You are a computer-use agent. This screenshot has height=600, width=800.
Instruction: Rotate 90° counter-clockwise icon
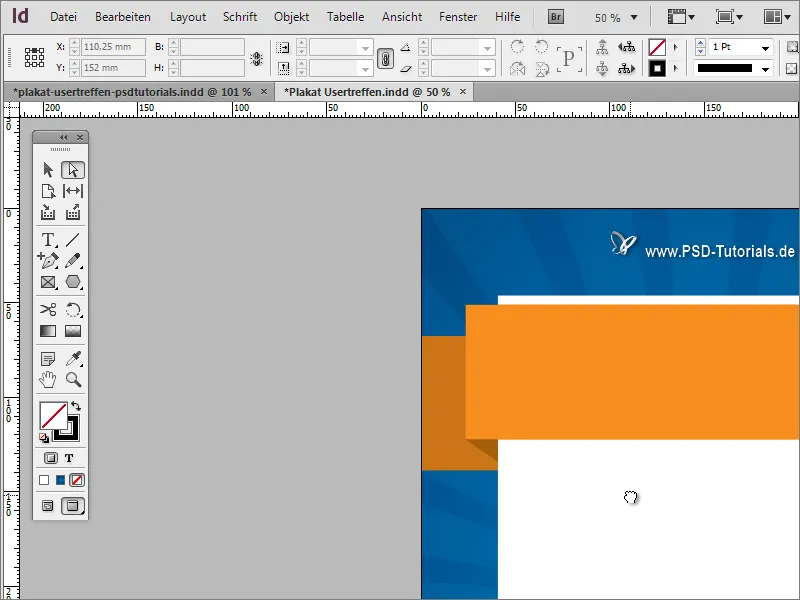[541, 47]
